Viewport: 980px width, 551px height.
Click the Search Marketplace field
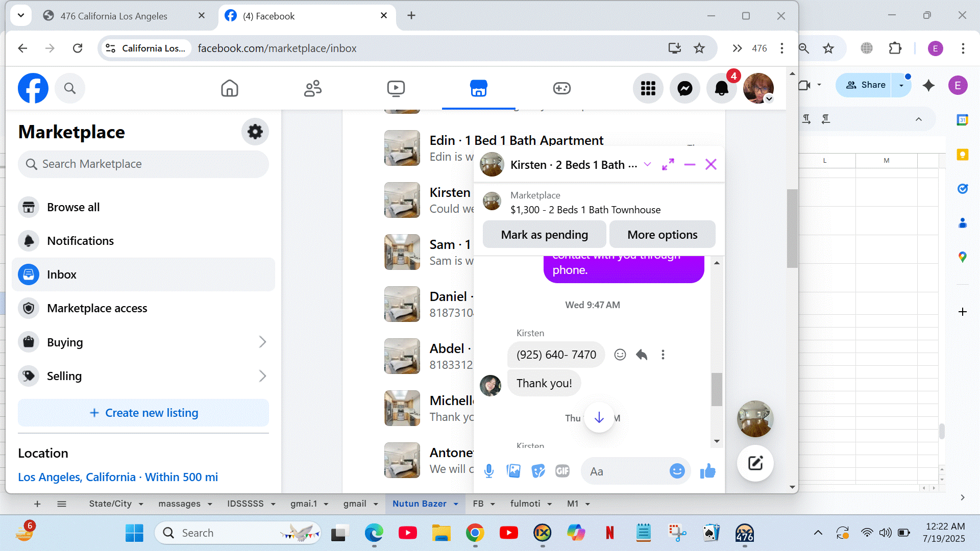pos(143,164)
